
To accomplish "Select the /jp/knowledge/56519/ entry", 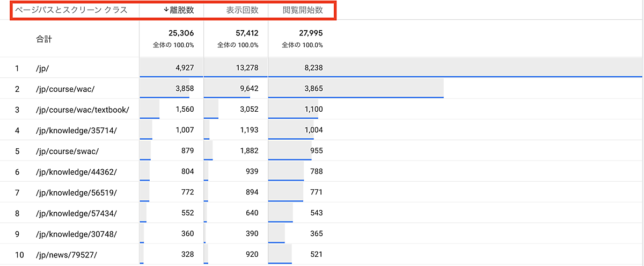I will [76, 192].
